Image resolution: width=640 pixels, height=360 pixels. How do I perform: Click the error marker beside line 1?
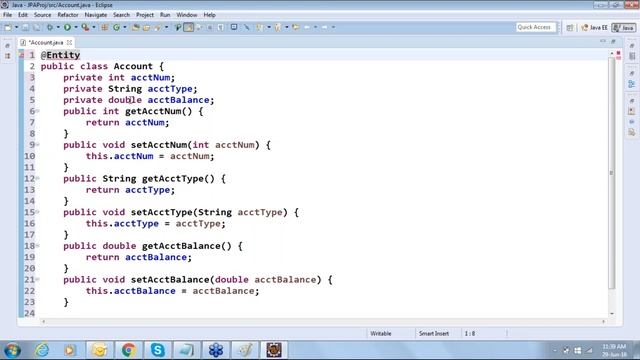point(22,55)
